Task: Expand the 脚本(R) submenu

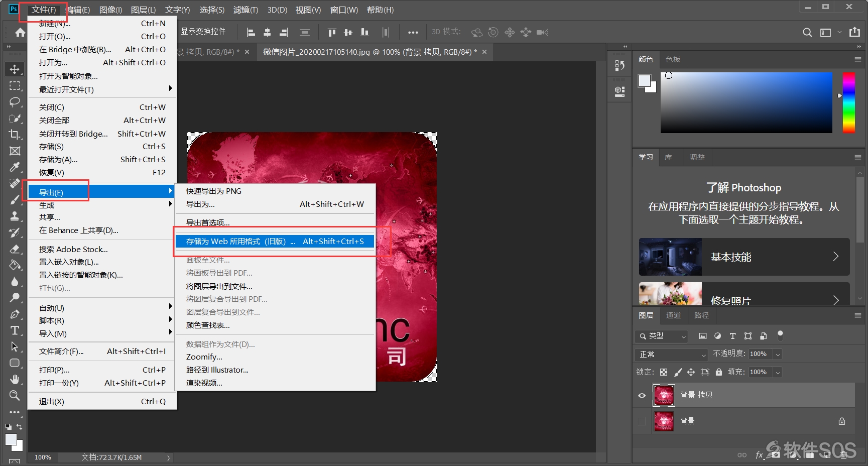Action: (102, 320)
